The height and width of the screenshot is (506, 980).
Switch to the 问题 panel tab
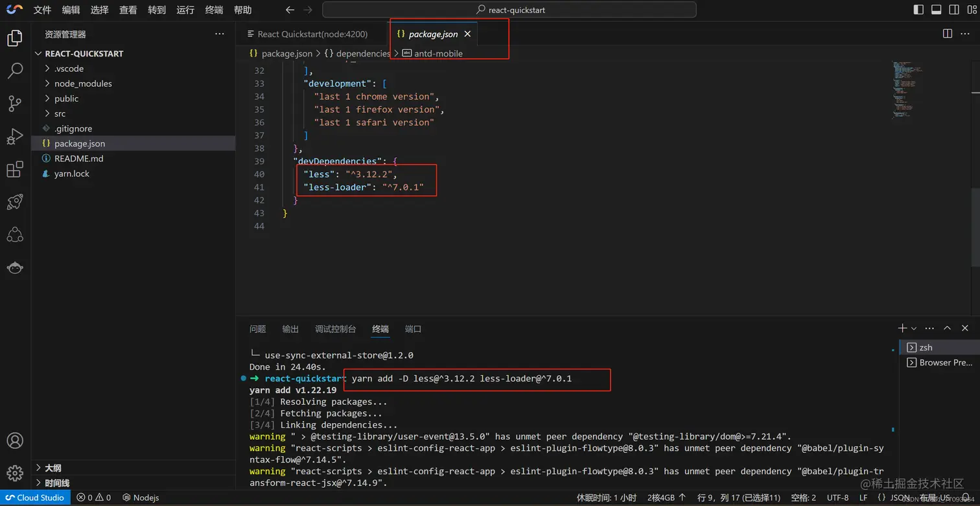[x=257, y=328]
